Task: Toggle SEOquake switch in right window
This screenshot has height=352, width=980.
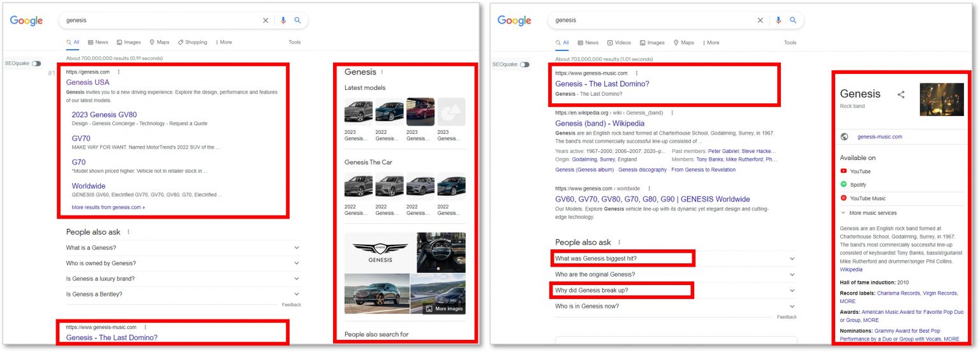Action: click(x=524, y=64)
